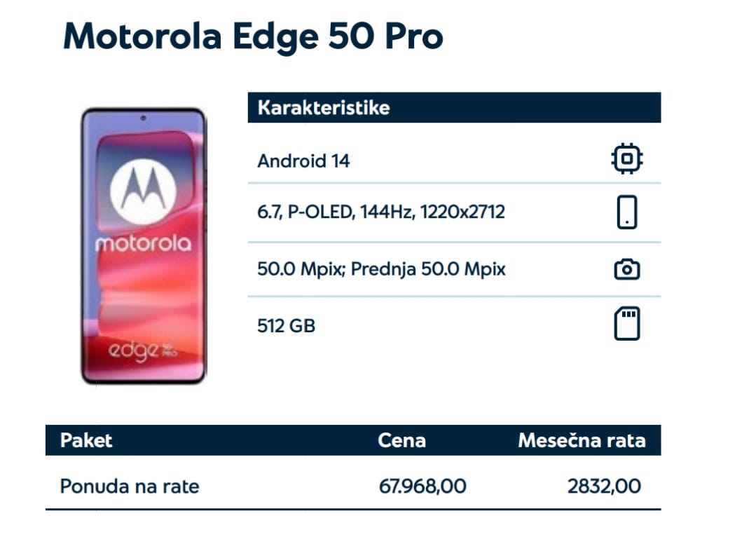Viewport: 756px width, 558px height.
Task: Click the processor chip icon
Action: click(627, 158)
